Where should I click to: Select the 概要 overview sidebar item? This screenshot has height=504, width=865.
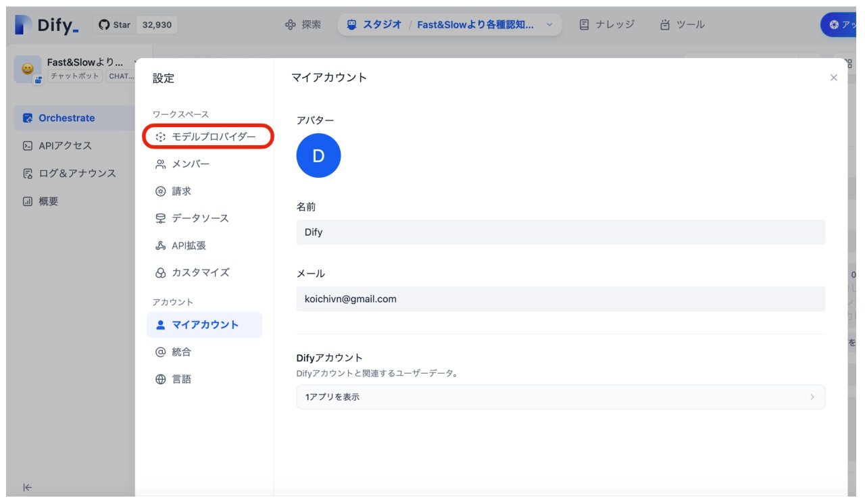[43, 201]
